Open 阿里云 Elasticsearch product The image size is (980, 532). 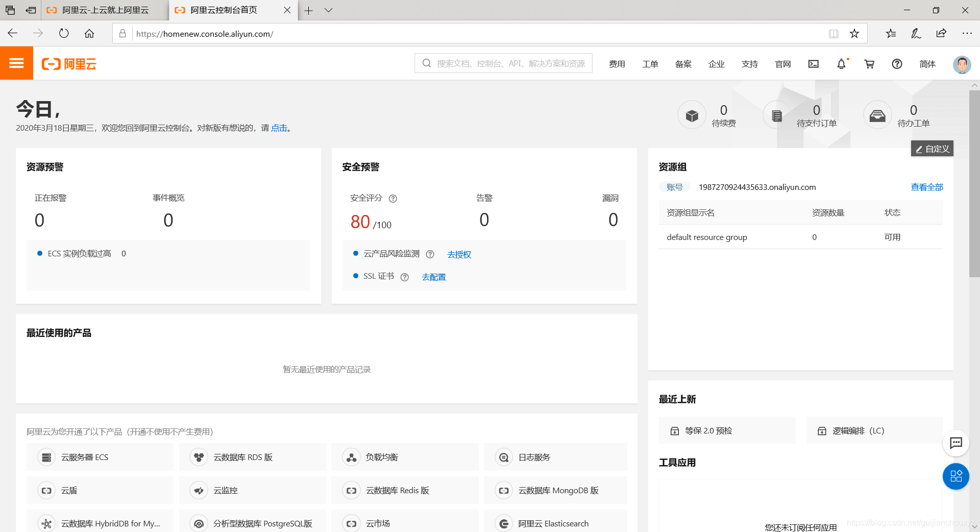click(555, 521)
